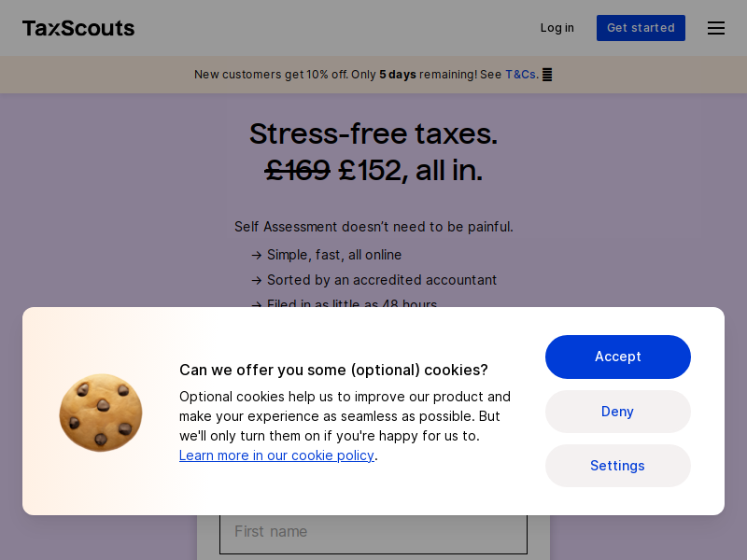Focus the First name input field

click(x=373, y=532)
